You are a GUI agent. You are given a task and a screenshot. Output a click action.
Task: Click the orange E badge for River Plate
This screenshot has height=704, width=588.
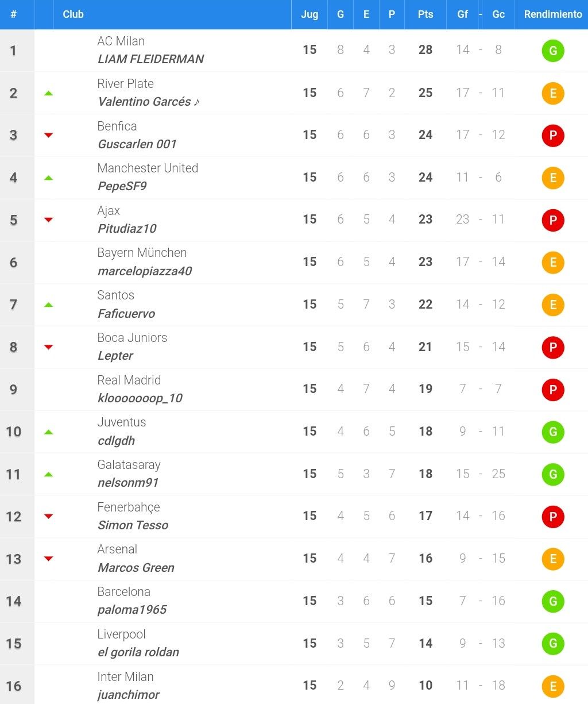coord(553,93)
